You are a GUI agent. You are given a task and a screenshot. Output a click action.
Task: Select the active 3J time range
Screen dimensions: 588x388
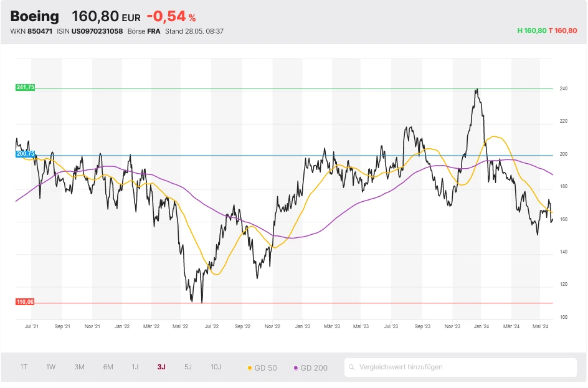click(x=161, y=367)
